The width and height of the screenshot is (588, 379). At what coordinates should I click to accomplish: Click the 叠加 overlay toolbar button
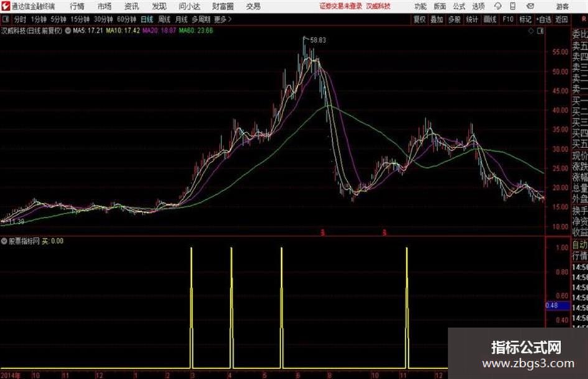[437, 19]
